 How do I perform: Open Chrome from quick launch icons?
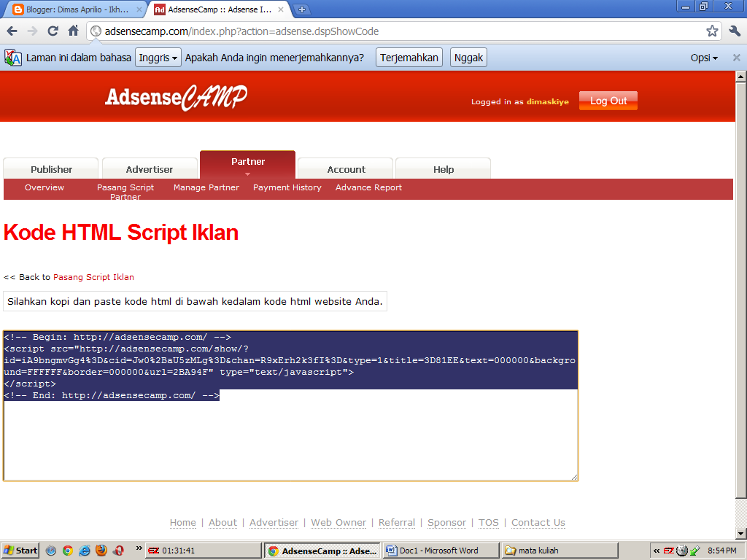click(x=68, y=551)
